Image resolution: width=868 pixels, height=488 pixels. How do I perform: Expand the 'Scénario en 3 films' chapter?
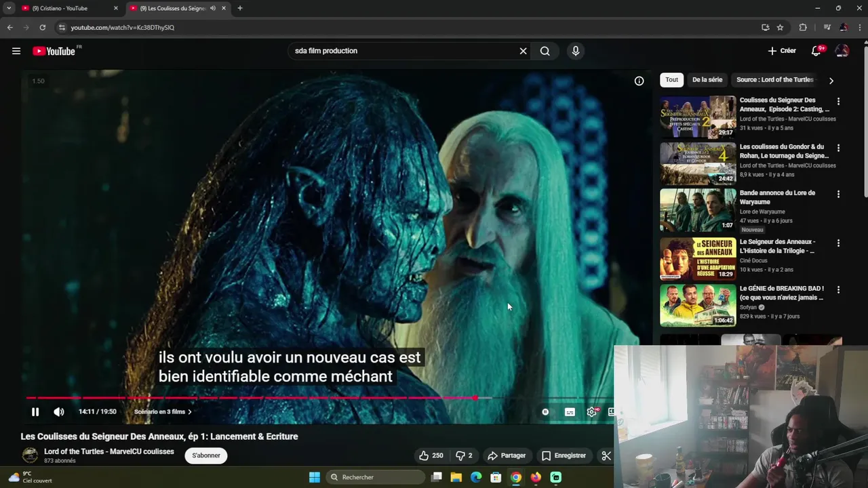coord(163,411)
